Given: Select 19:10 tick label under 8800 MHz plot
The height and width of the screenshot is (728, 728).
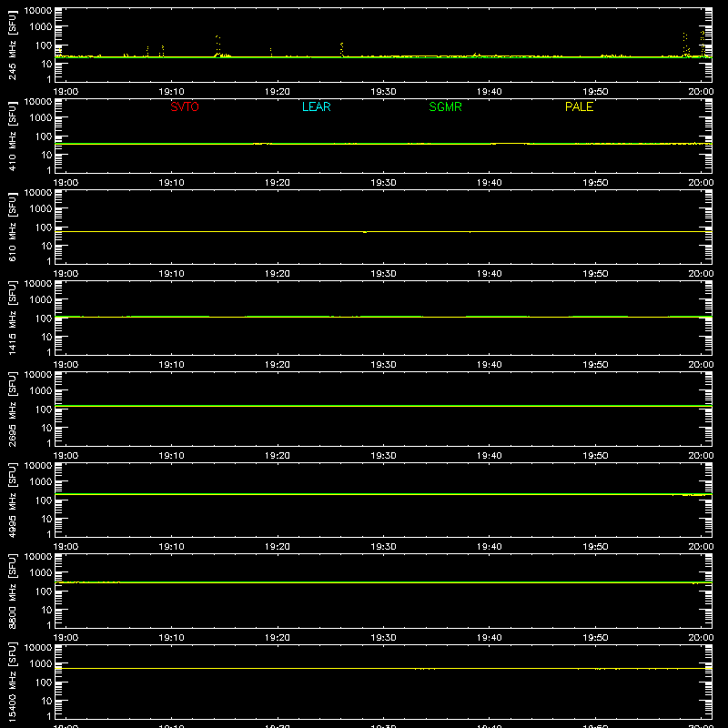Looking at the screenshot, I should click(x=171, y=638).
